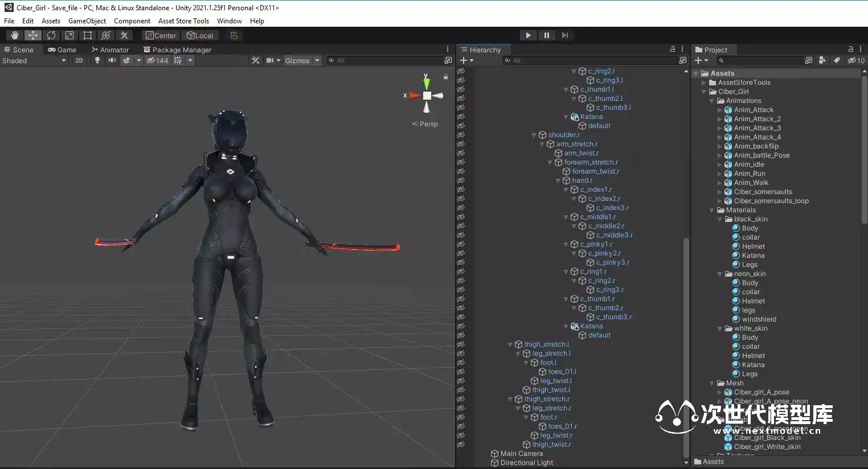The image size is (868, 469).
Task: Switch to the Animator tab
Action: coord(110,50)
